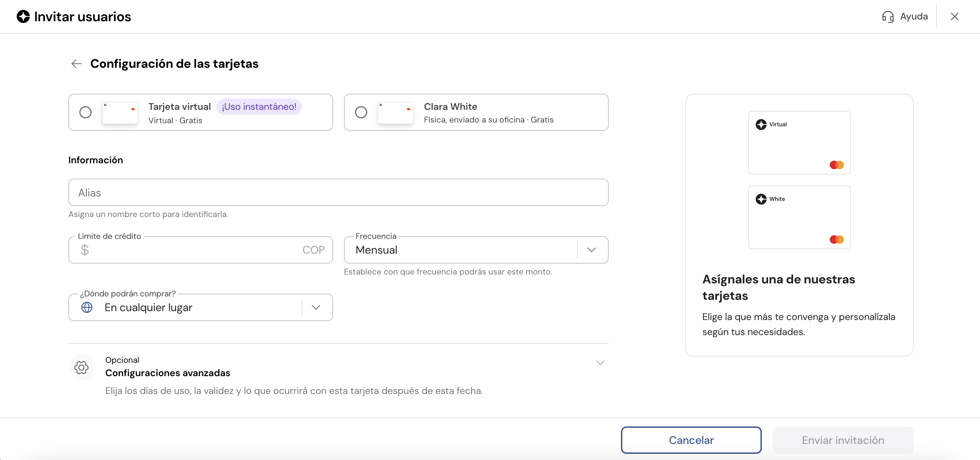This screenshot has width=980, height=460.
Task: Click the COP currency label
Action: coord(314,250)
